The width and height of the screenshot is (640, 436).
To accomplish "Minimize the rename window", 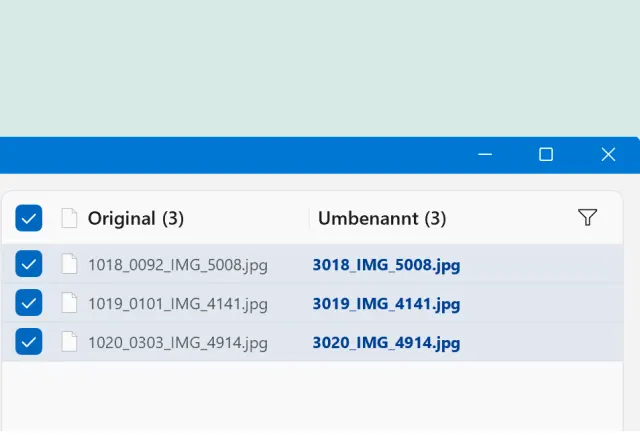I will tap(485, 154).
